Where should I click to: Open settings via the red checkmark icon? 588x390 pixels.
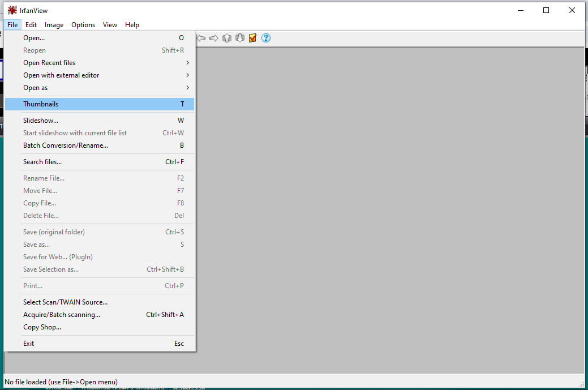(x=253, y=38)
